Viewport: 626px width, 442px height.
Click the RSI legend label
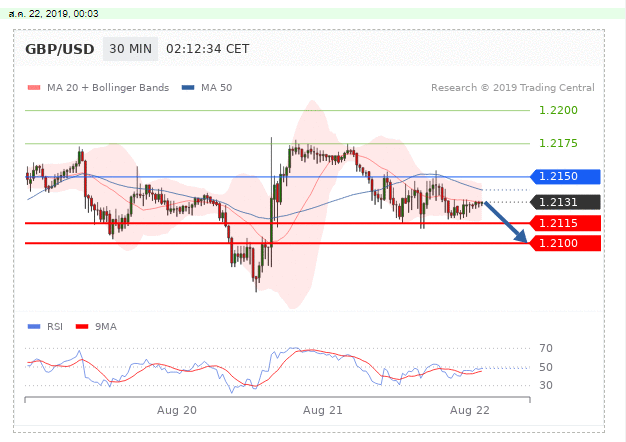point(55,327)
